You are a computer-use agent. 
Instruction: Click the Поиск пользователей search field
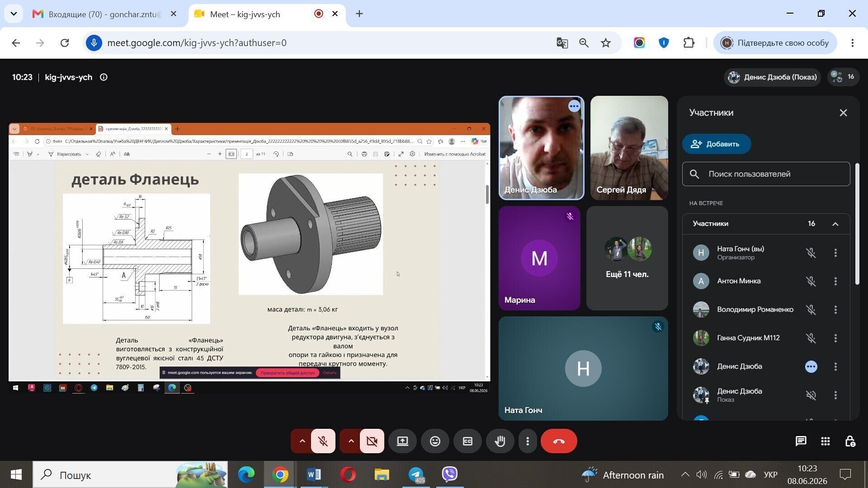click(x=766, y=174)
